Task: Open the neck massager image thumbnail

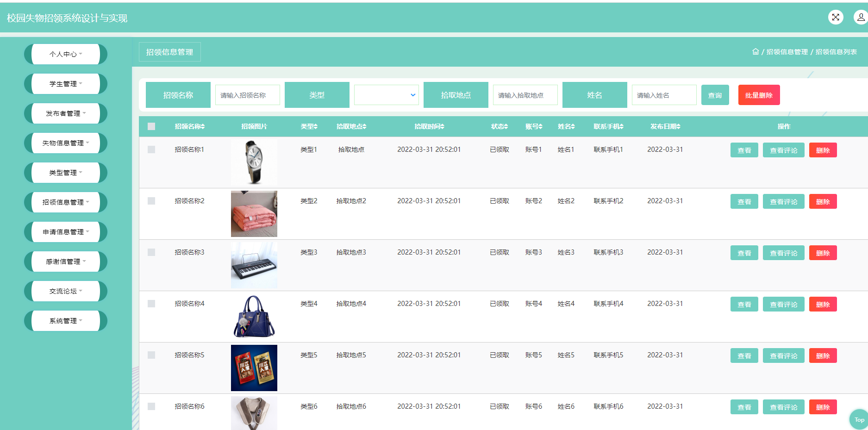Action: pos(254,413)
